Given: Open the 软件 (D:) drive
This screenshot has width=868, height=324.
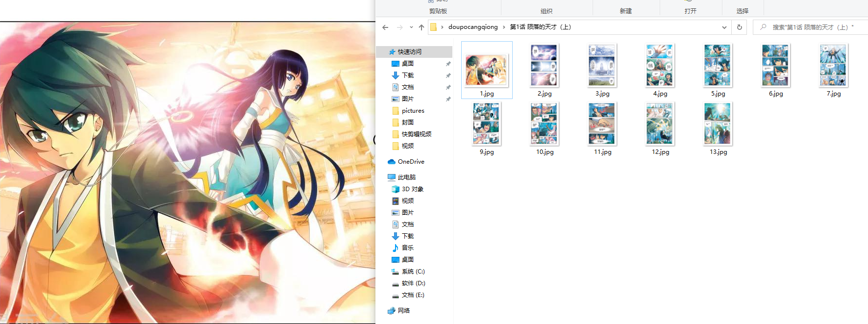Looking at the screenshot, I should [413, 283].
